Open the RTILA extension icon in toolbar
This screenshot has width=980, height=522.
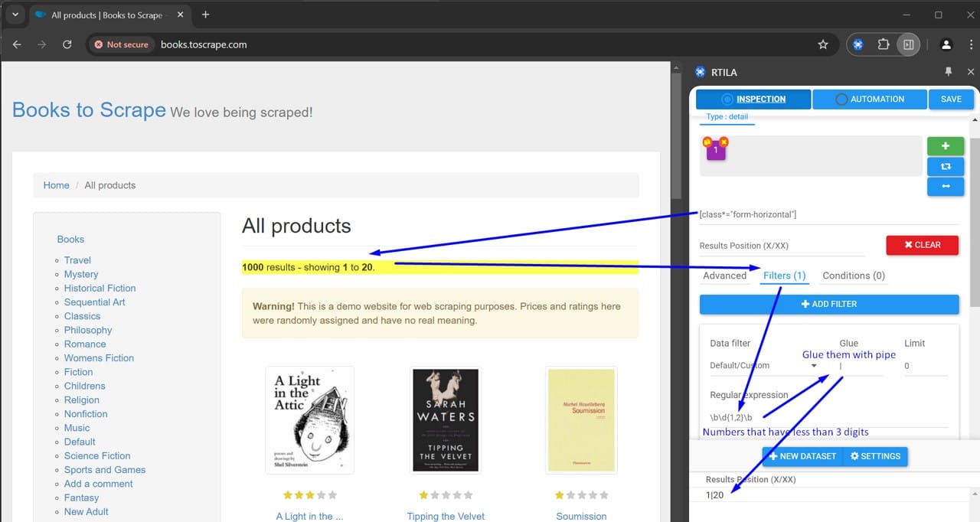858,44
